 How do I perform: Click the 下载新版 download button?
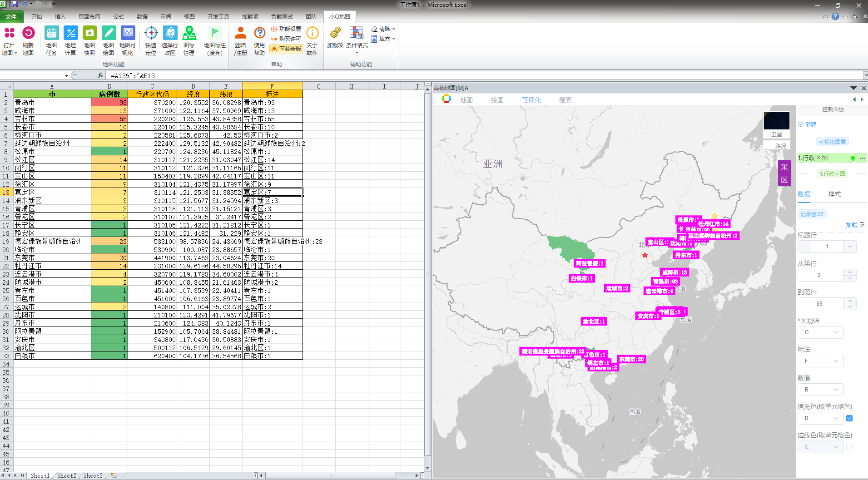pos(287,49)
